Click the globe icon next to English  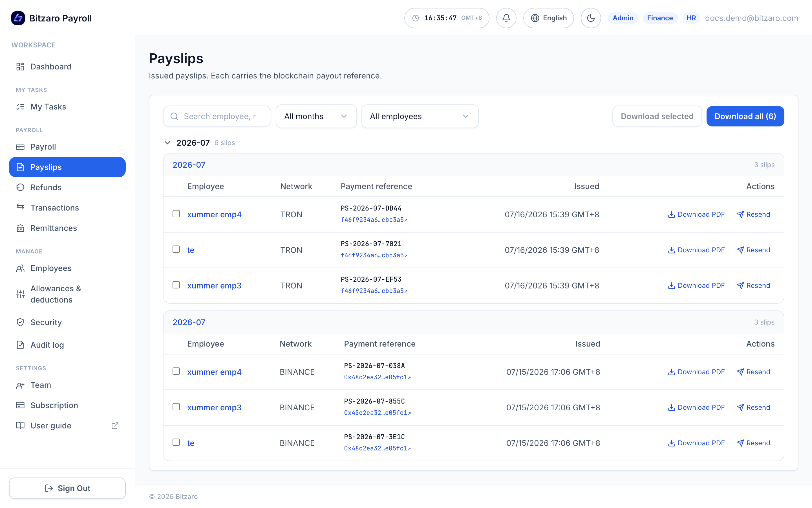[x=535, y=18]
